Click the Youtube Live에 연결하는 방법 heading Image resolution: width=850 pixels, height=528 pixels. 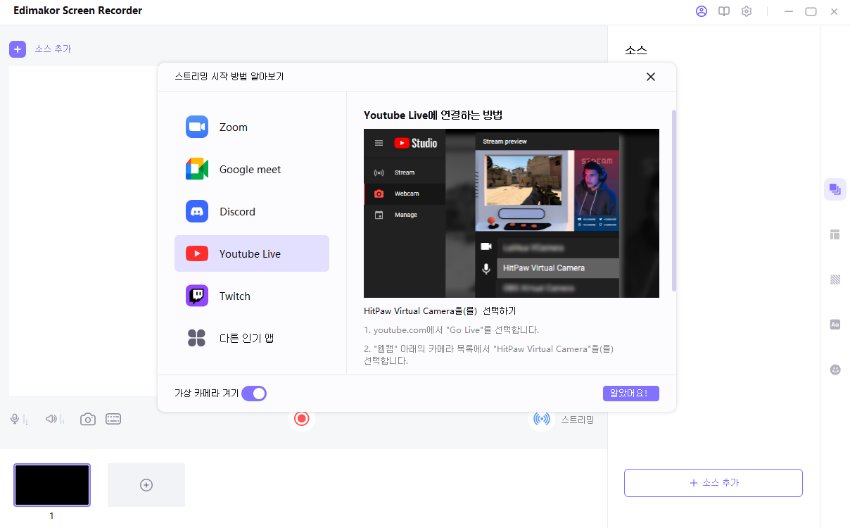pyautogui.click(x=433, y=115)
